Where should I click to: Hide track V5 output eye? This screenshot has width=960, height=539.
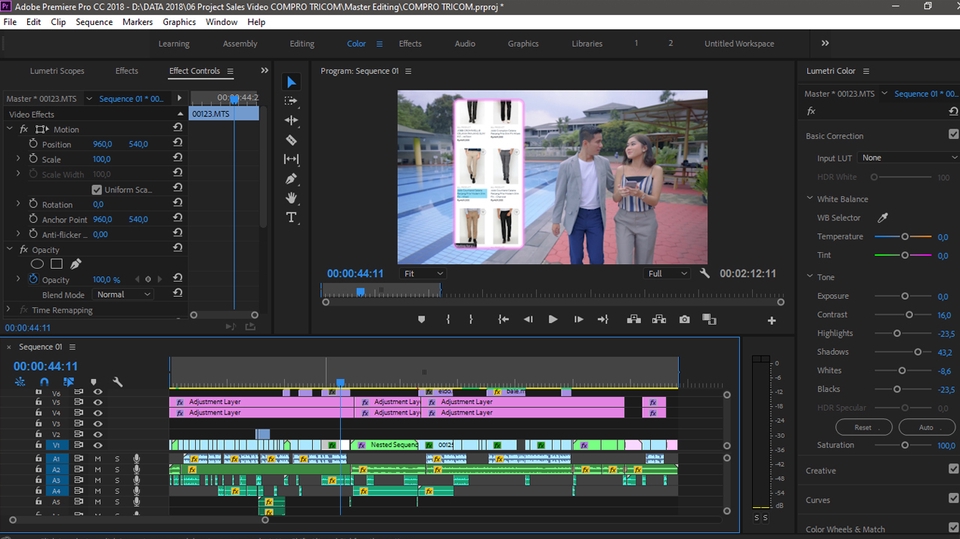point(97,402)
